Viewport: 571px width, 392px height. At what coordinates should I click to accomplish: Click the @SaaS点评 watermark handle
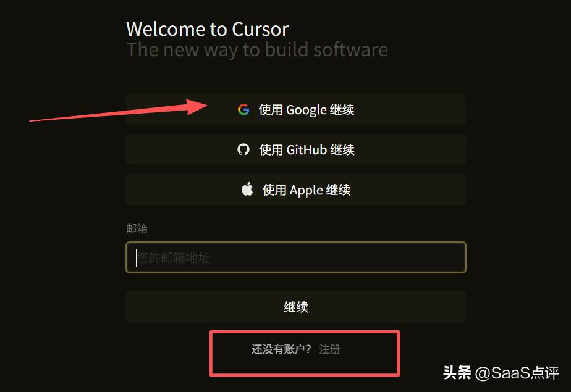click(517, 373)
